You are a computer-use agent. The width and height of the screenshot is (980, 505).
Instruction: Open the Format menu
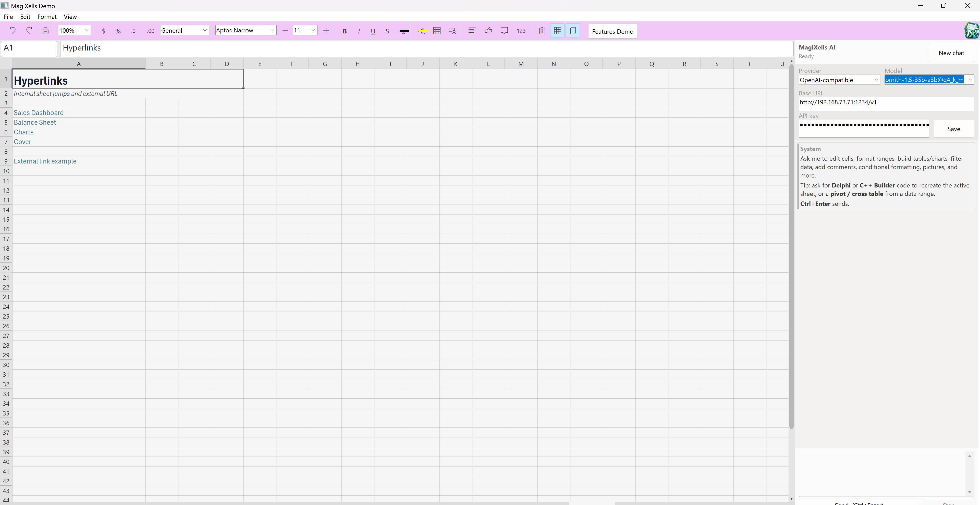47,17
